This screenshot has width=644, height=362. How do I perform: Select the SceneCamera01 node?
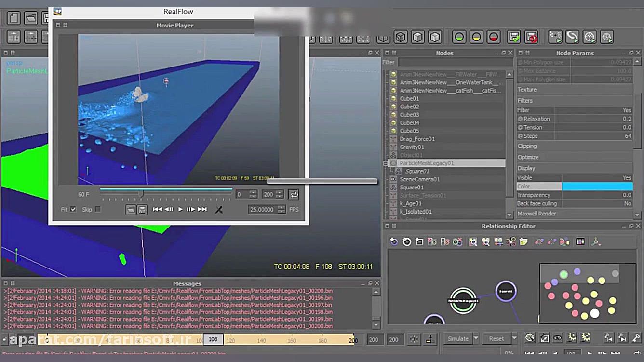click(x=419, y=179)
